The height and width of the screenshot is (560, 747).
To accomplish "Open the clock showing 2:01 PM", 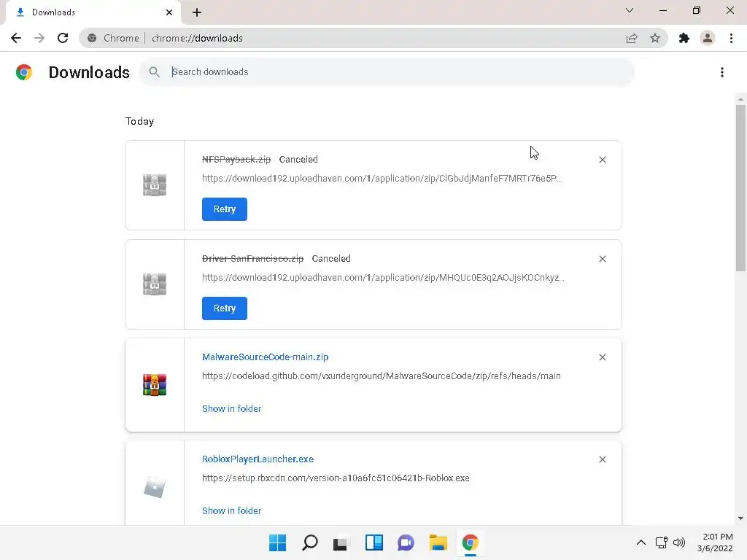I will point(715,542).
